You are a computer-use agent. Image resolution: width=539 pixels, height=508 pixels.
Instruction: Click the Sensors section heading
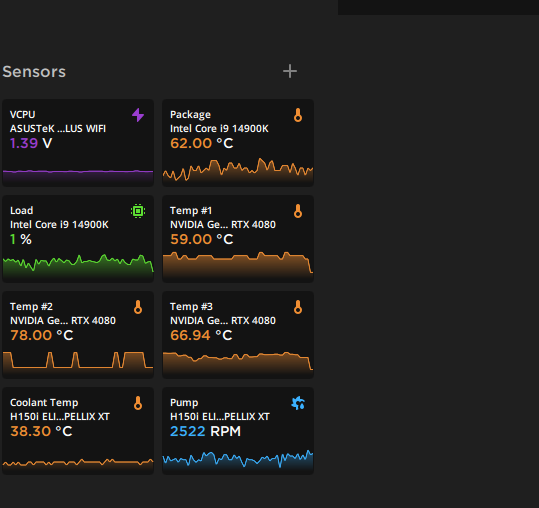tap(34, 71)
